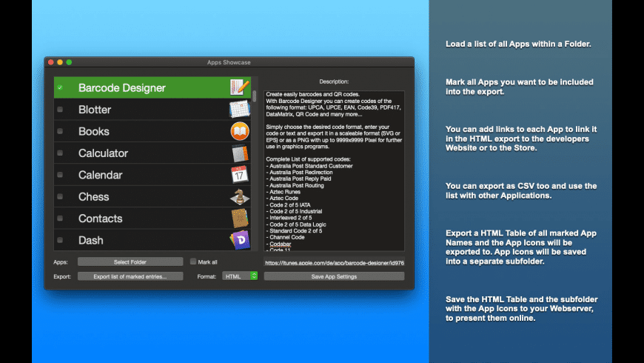
Task: Mark the Calculator entry checkbox
Action: tap(60, 153)
